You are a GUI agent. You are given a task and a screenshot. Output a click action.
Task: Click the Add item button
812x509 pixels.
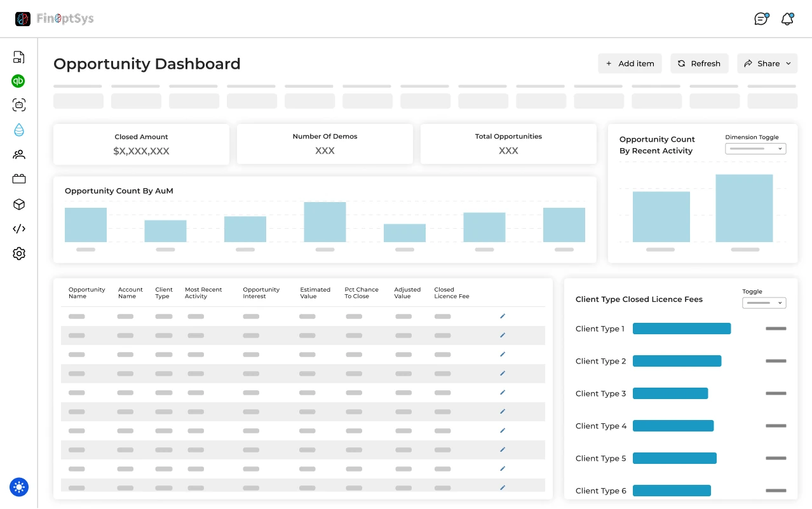pyautogui.click(x=630, y=64)
